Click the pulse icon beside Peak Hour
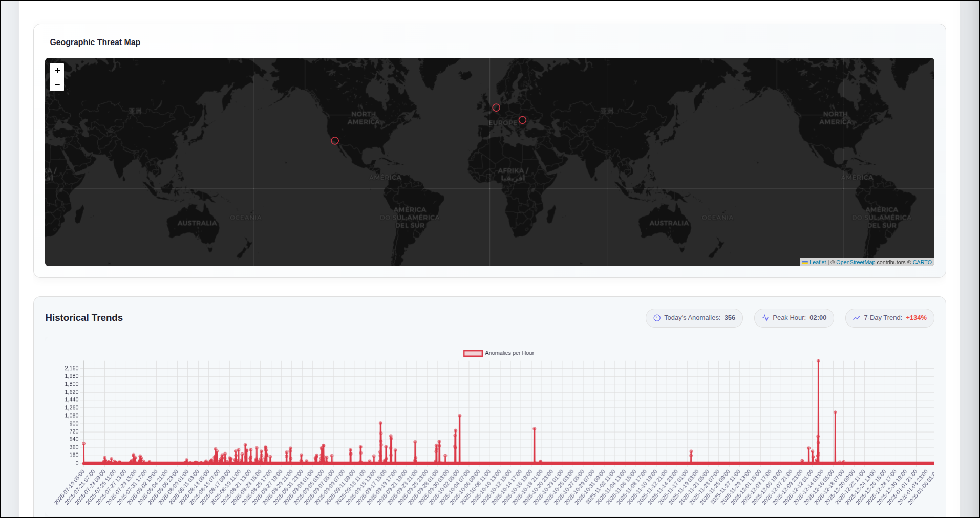The image size is (980, 518). pyautogui.click(x=765, y=318)
